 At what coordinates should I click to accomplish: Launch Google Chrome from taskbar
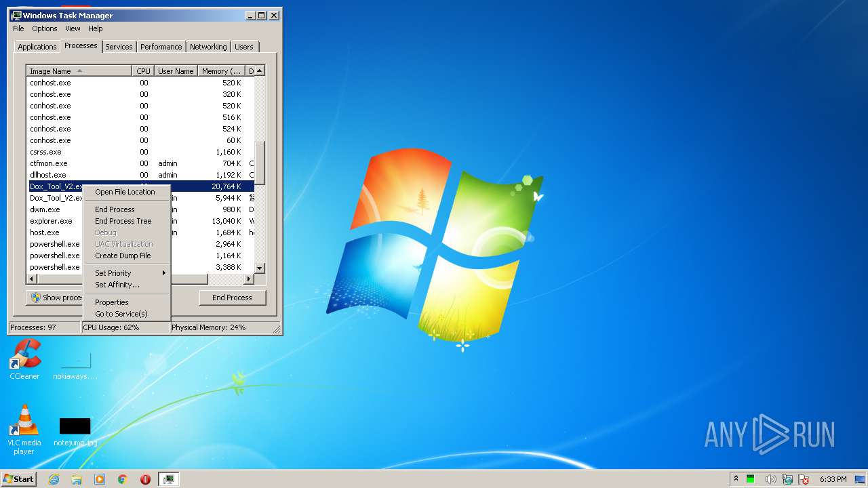point(123,479)
